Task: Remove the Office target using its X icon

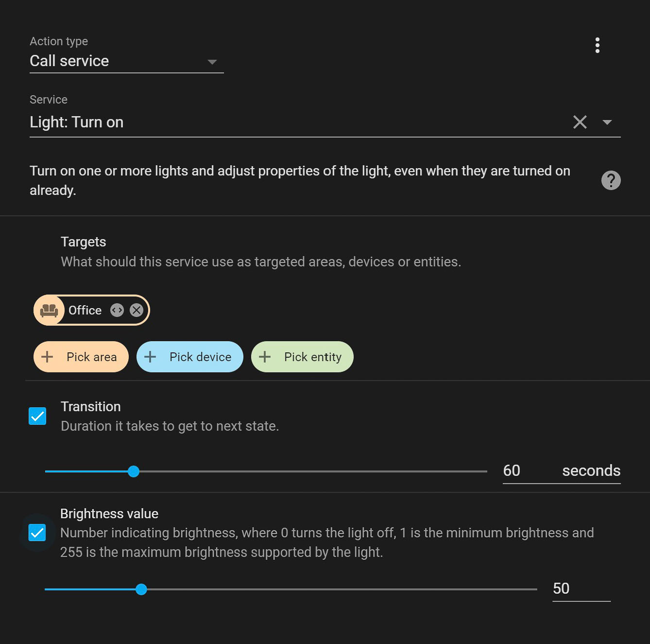Action: [x=136, y=310]
